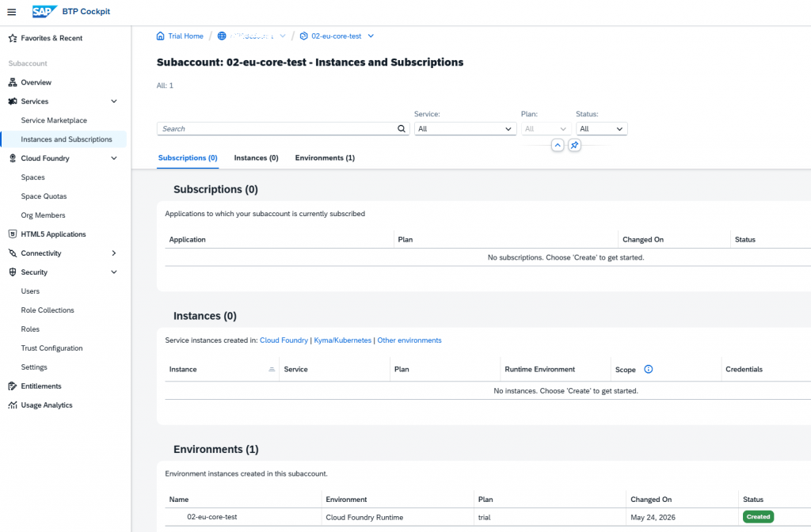811x532 pixels.
Task: Switch to the Environments (1) tab
Action: pyautogui.click(x=325, y=158)
